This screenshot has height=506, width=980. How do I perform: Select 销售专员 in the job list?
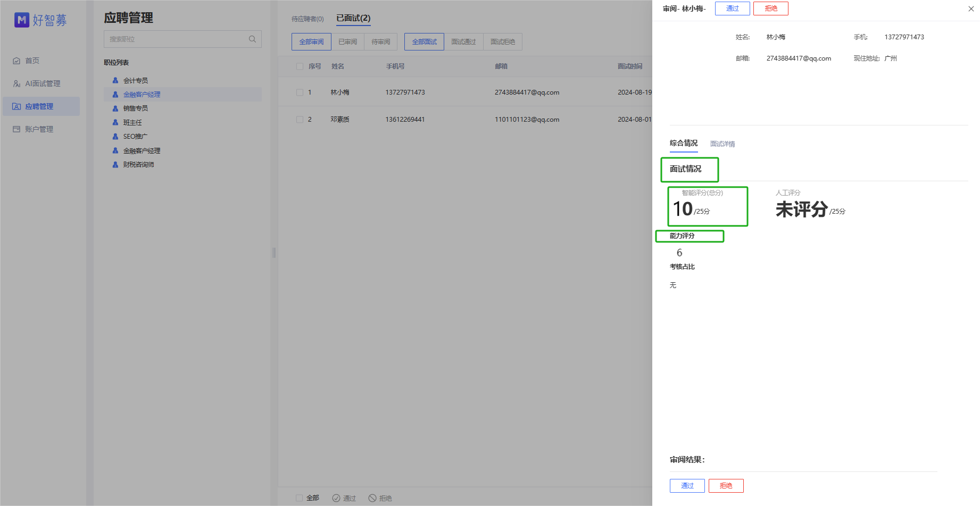[x=136, y=108]
